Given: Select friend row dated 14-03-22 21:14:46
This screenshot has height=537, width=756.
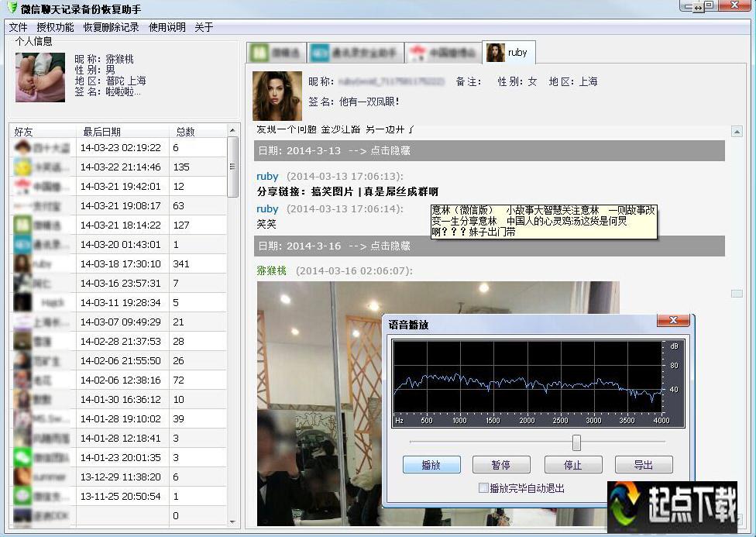Looking at the screenshot, I should click(x=119, y=167).
